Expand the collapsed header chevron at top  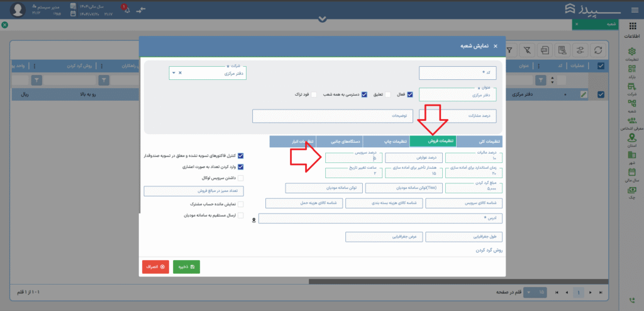click(322, 19)
